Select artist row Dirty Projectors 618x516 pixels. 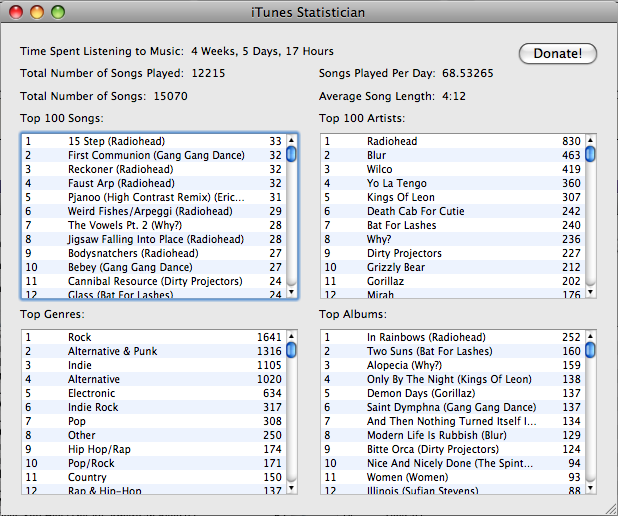[x=453, y=253]
